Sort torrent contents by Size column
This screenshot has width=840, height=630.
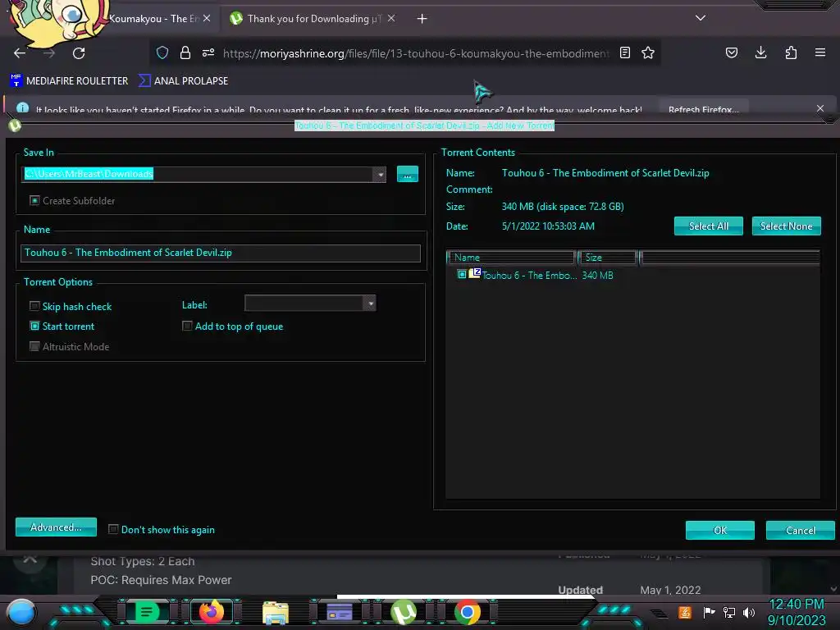tap(608, 258)
